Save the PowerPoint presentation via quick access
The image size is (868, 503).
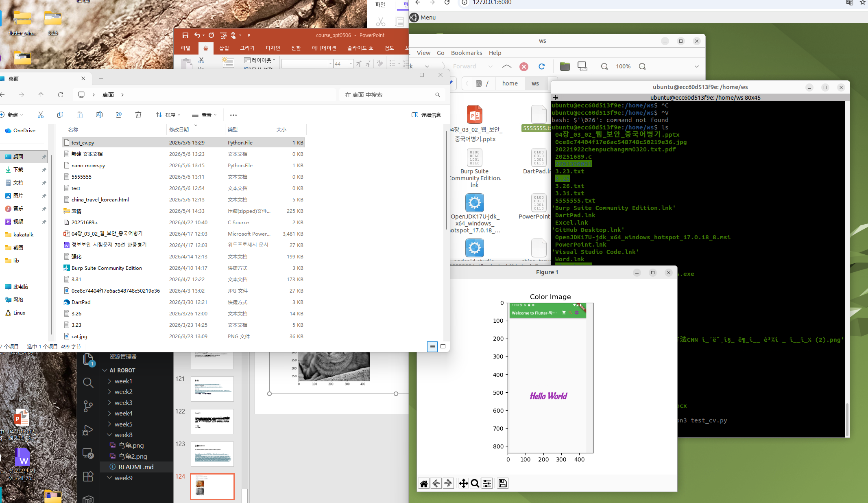[185, 35]
